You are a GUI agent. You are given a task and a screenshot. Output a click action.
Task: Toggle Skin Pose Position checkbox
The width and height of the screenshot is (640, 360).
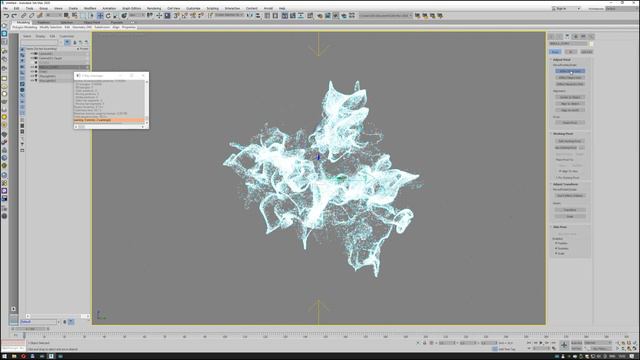coord(556,243)
